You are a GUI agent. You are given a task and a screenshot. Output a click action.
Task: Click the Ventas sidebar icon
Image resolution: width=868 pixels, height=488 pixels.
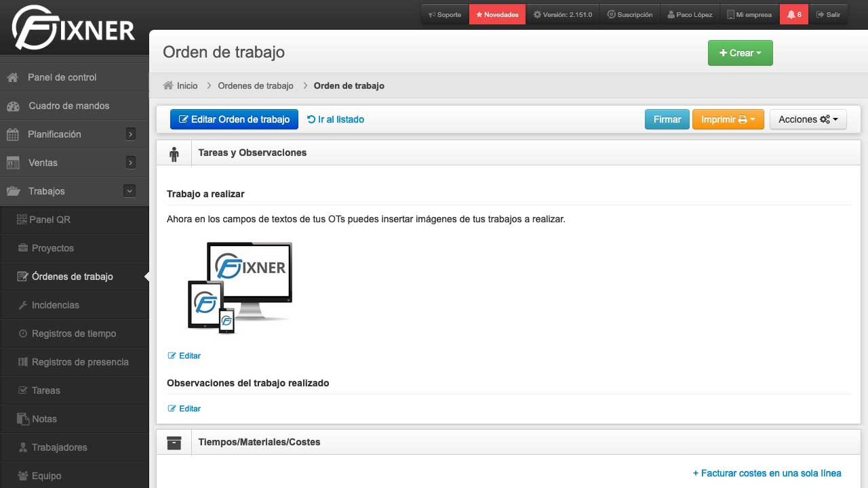[x=13, y=163]
